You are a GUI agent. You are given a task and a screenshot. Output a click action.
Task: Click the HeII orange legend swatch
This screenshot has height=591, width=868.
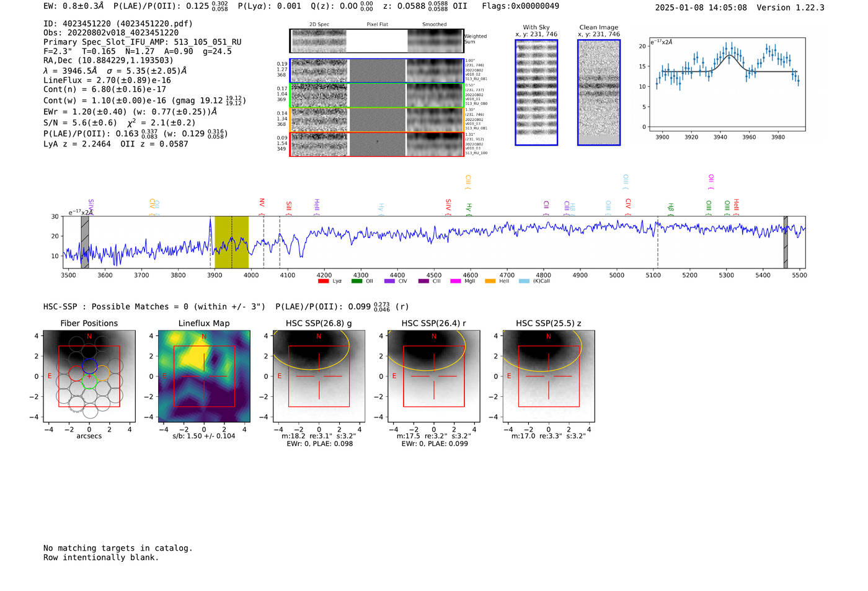(490, 281)
